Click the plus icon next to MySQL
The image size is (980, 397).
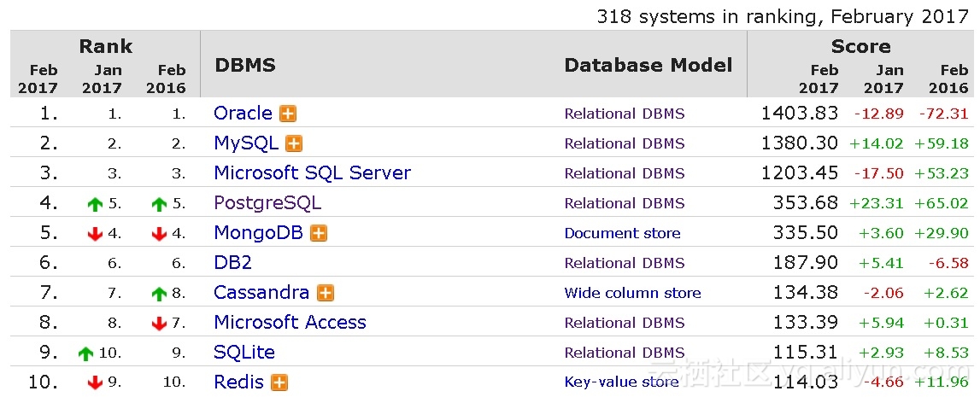(294, 143)
